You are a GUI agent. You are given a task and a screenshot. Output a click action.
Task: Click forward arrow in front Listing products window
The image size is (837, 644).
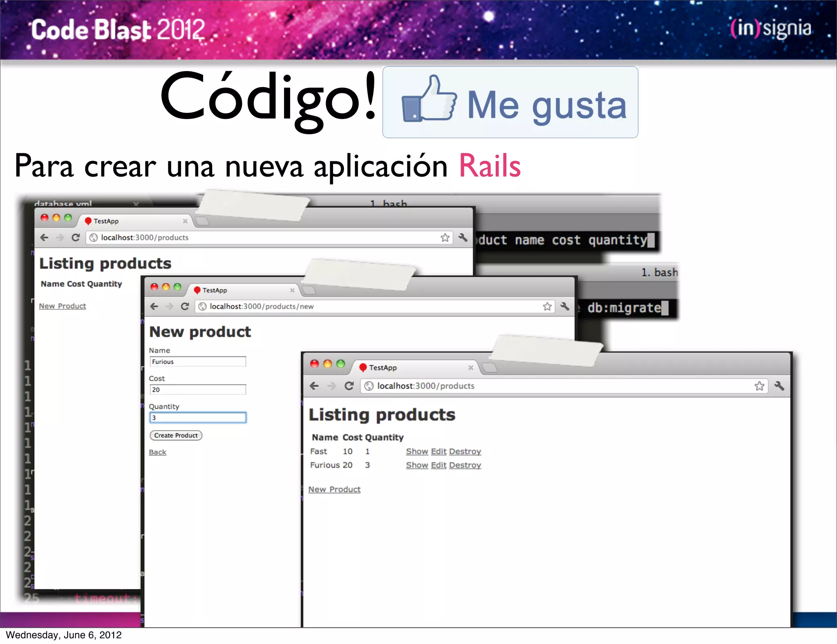(x=331, y=386)
